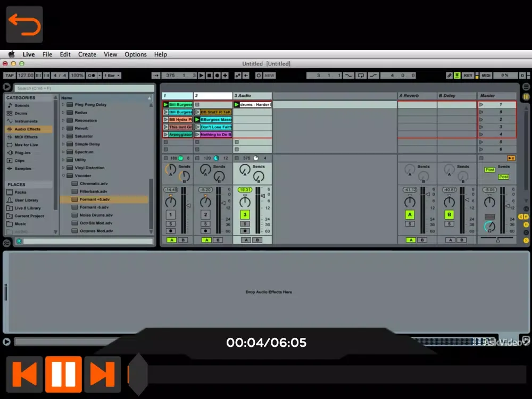
Task: Toggle track 3 activator button
Action: pos(245,214)
